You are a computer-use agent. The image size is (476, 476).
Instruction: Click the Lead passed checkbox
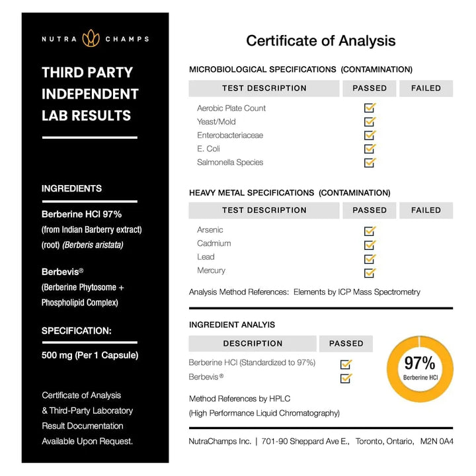[370, 258]
